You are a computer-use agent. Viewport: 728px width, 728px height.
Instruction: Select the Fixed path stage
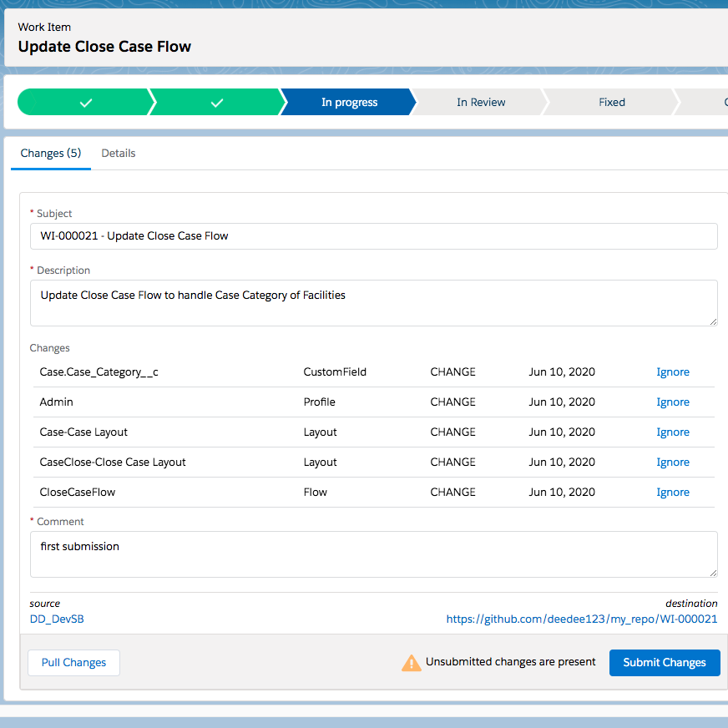pos(611,103)
